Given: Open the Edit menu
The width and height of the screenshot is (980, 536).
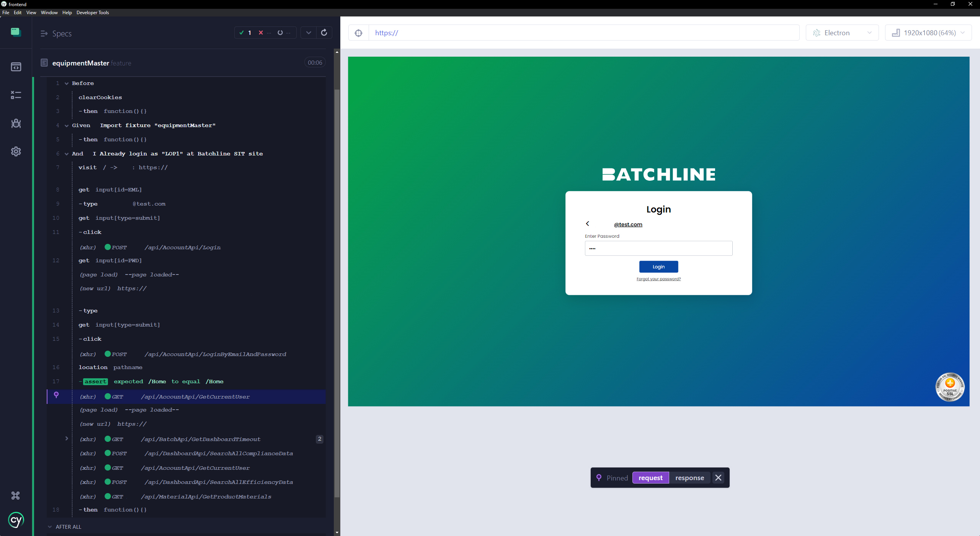Looking at the screenshot, I should tap(18, 13).
